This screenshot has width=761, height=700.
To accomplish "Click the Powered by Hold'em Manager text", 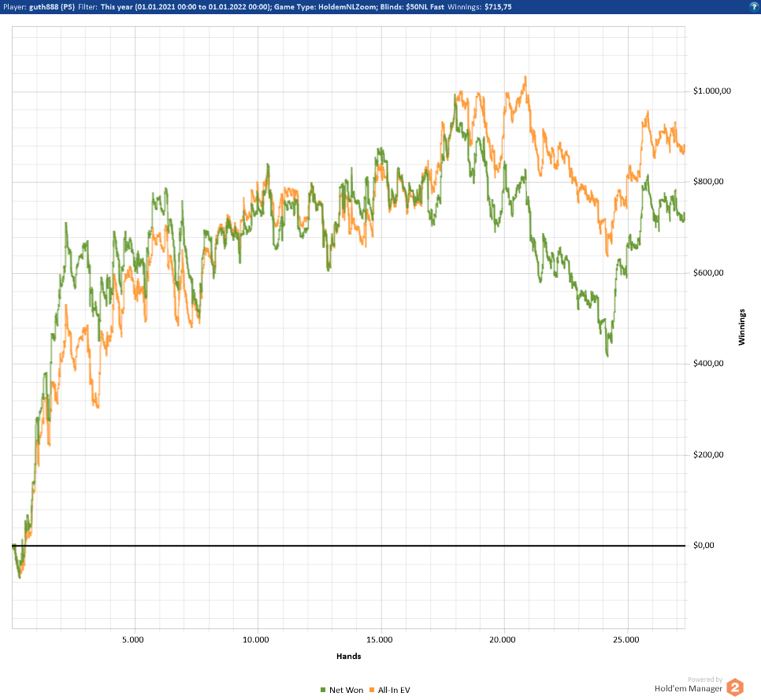I will coord(689,684).
